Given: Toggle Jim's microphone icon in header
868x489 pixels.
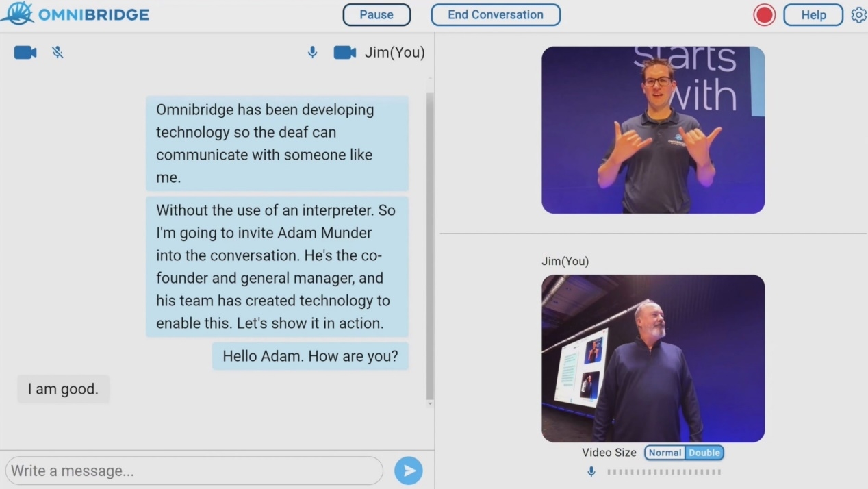Looking at the screenshot, I should pos(312,52).
